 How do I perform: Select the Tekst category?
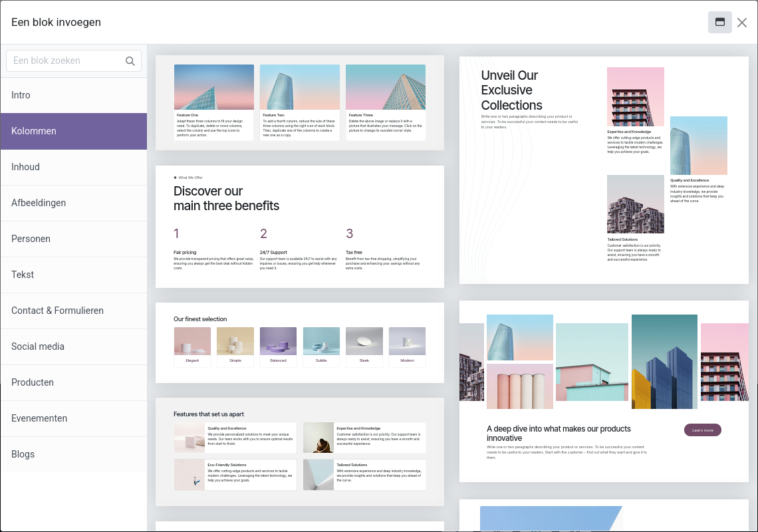(73, 275)
